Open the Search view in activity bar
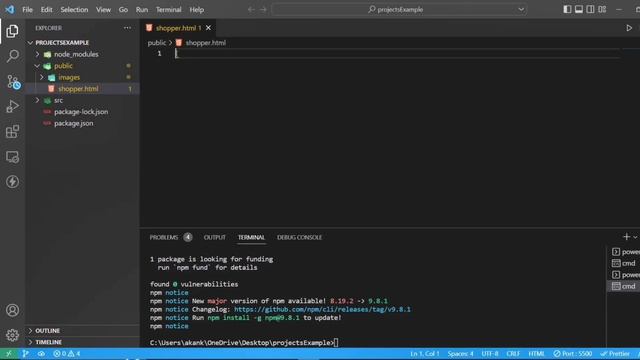This screenshot has height=360, width=640. click(x=12, y=56)
